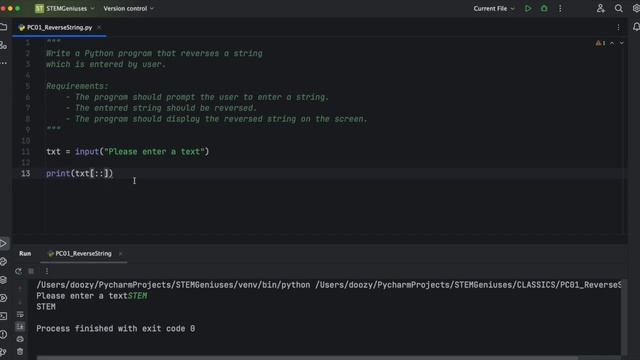This screenshot has width=640, height=360.
Task: Jump to previous highlighted problem arrow
Action: click(x=612, y=43)
